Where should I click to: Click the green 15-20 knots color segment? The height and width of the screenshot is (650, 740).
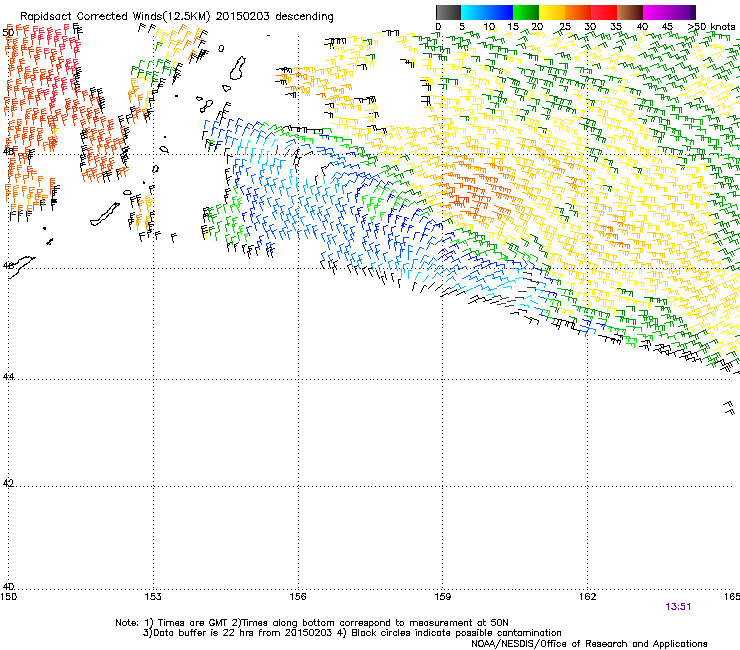point(526,12)
